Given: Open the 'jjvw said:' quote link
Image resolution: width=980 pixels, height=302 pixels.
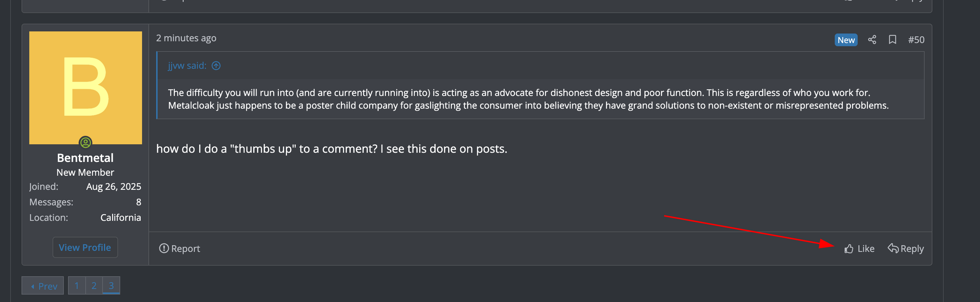Looking at the screenshot, I should point(187,65).
